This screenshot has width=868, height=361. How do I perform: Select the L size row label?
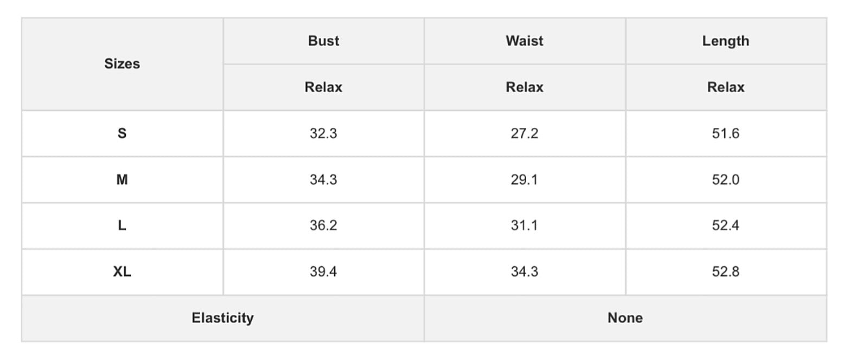point(122,225)
